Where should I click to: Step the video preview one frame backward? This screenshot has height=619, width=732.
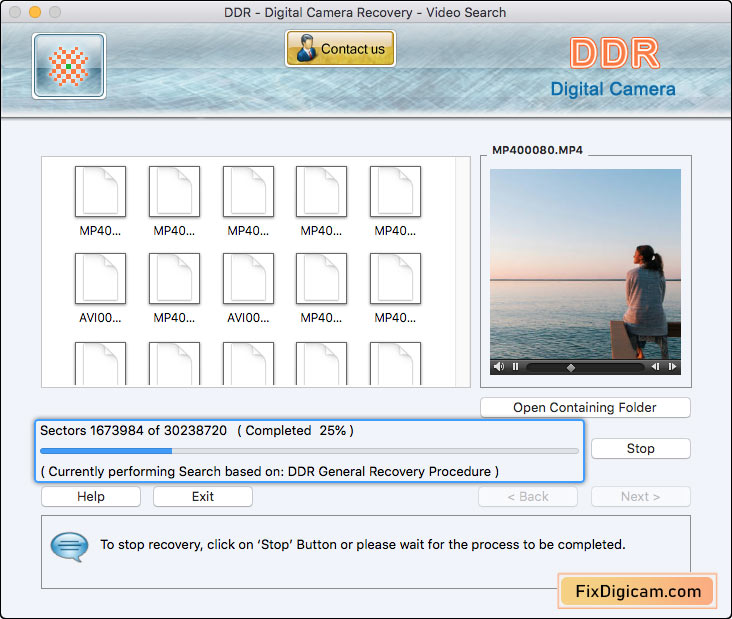coord(655,366)
